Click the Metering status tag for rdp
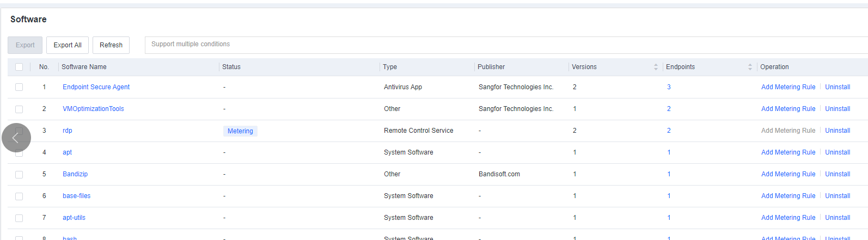 [240, 131]
